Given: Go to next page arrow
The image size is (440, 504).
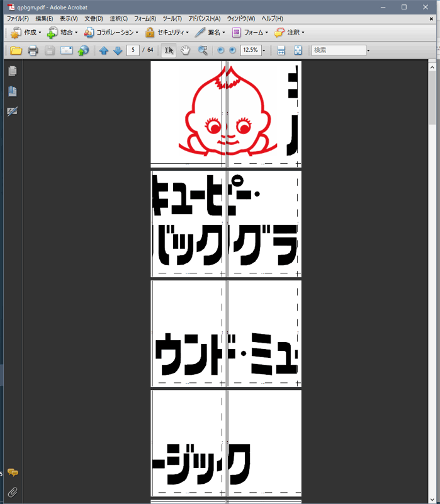Looking at the screenshot, I should (118, 50).
